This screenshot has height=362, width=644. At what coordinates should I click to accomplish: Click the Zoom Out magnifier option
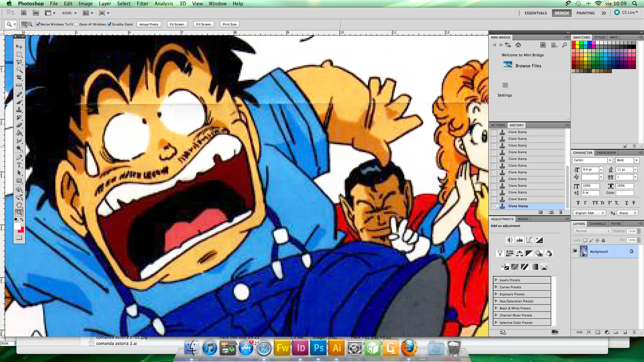30,24
